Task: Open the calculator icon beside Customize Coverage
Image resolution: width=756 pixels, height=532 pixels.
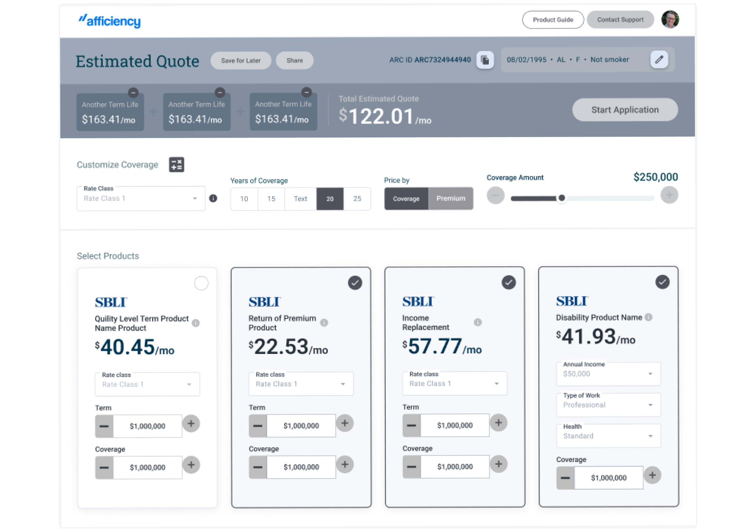Action: click(x=176, y=165)
